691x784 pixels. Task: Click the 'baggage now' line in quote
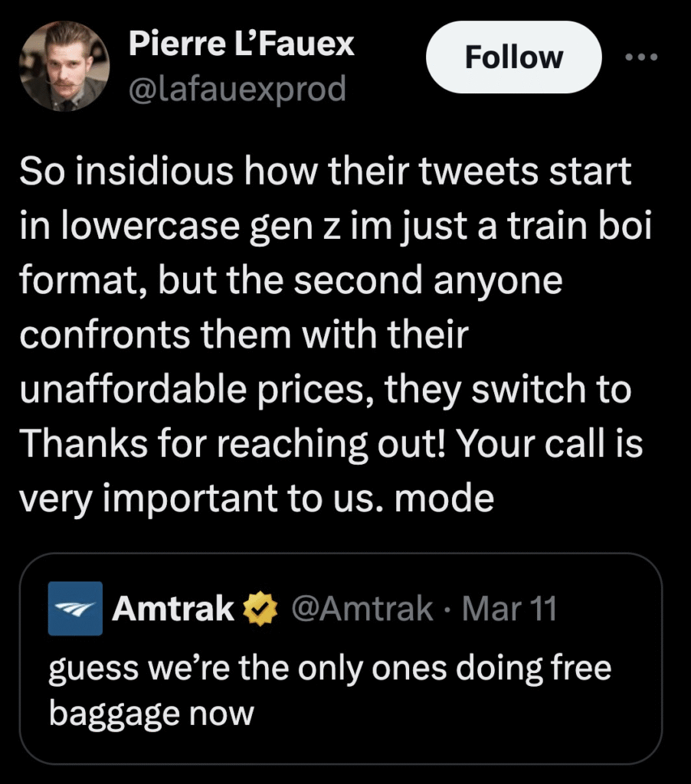pyautogui.click(x=151, y=714)
